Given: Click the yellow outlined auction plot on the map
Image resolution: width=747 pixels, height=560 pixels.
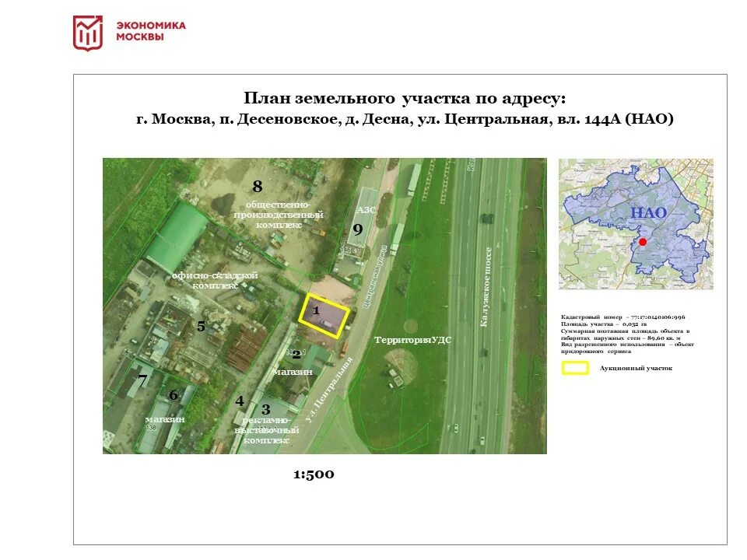Looking at the screenshot, I should coord(324,315).
